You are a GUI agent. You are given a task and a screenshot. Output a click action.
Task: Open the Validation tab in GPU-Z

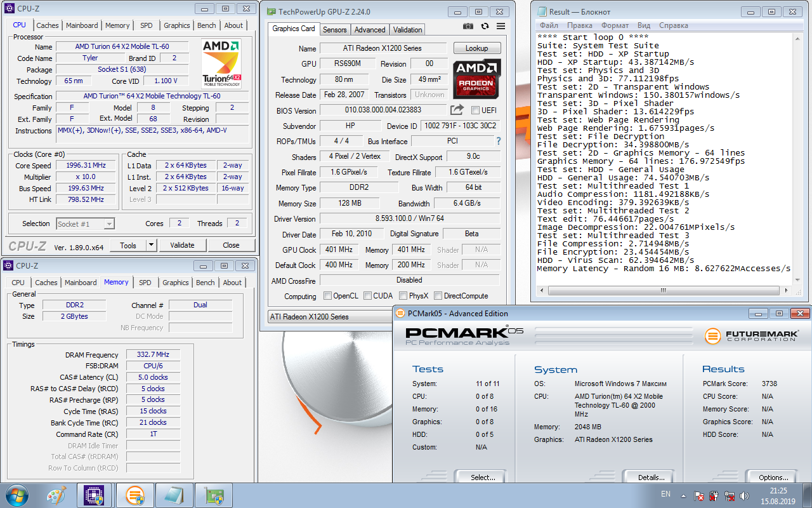coord(407,30)
